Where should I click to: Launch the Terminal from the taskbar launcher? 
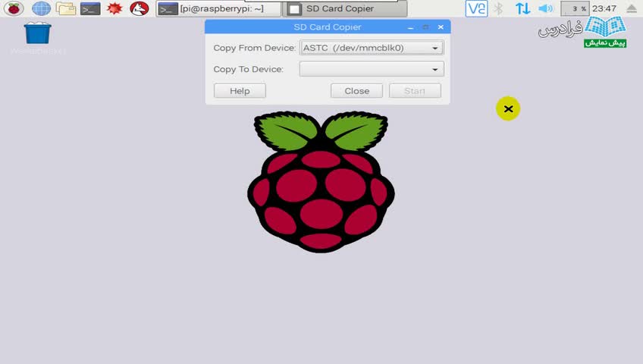pyautogui.click(x=90, y=8)
